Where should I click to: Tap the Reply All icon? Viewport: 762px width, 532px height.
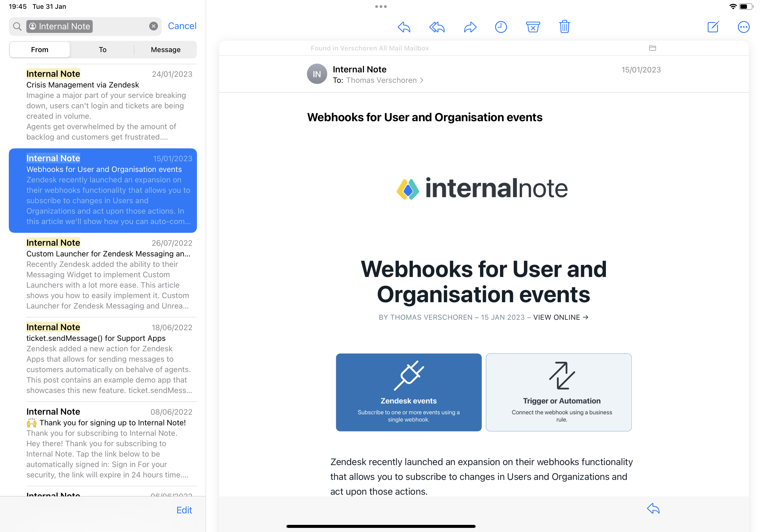point(437,27)
